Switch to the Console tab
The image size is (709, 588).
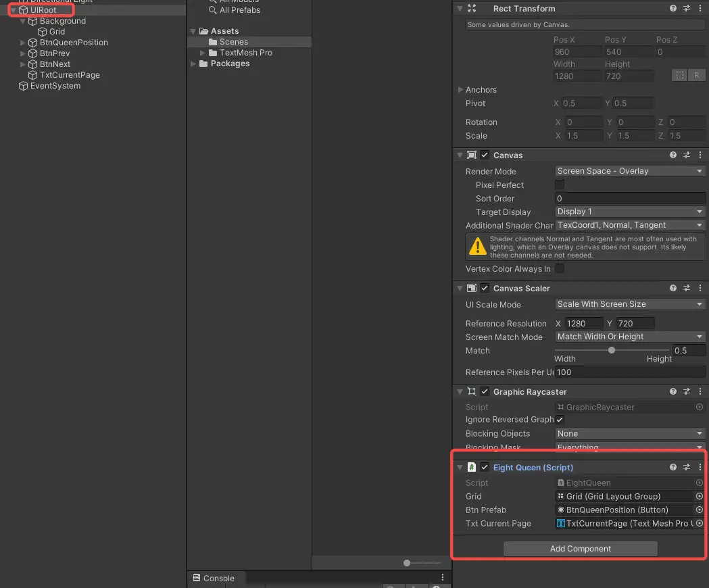[214, 578]
